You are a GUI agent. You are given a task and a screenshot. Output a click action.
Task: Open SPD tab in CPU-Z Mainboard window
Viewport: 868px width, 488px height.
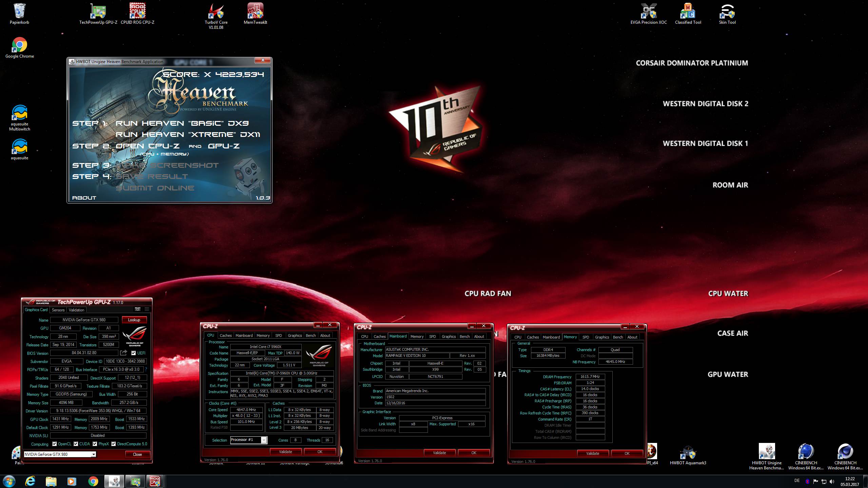click(432, 337)
